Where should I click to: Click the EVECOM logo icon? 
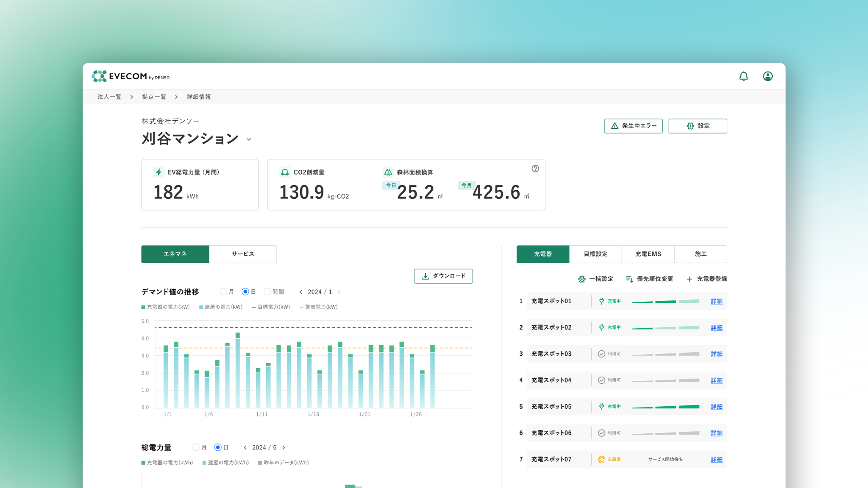99,76
